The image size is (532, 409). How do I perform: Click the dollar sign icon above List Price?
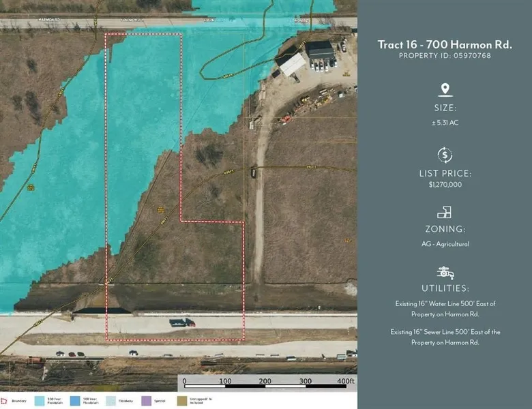pos(445,155)
